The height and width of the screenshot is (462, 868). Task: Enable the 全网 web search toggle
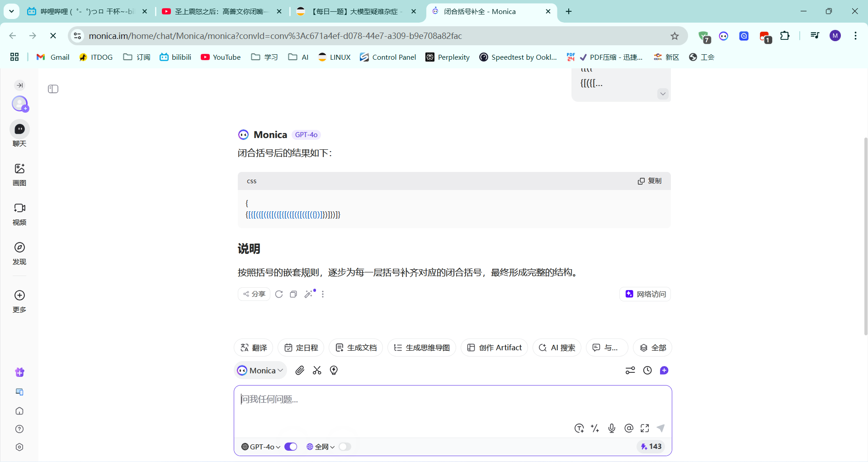coord(345,447)
